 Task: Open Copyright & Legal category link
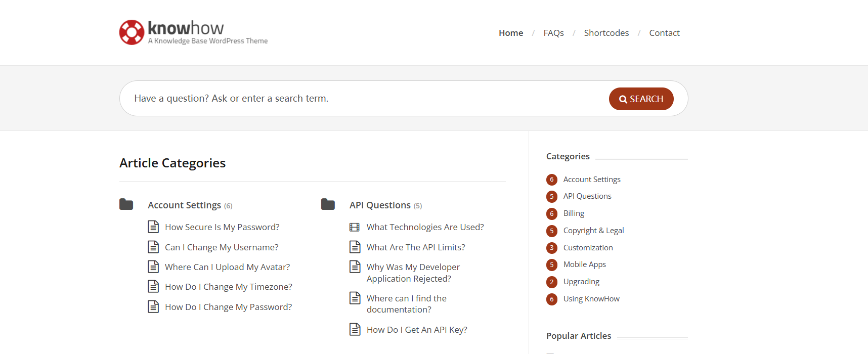coord(593,231)
